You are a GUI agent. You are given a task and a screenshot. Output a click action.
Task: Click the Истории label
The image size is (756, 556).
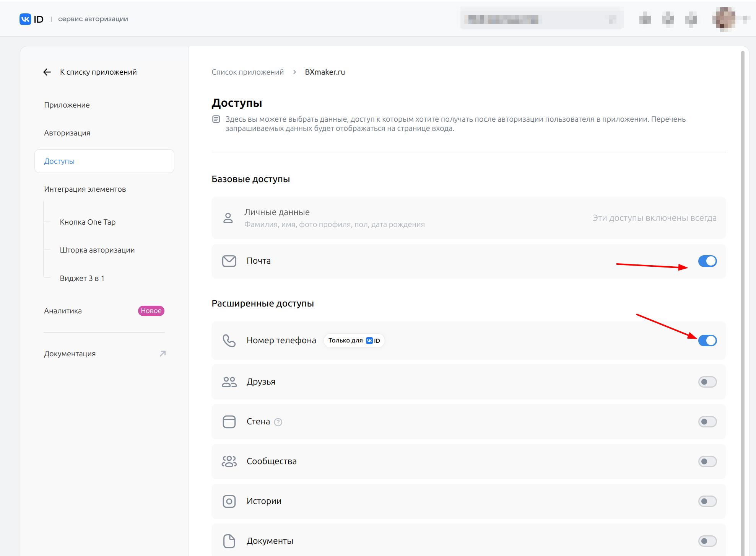tap(264, 501)
